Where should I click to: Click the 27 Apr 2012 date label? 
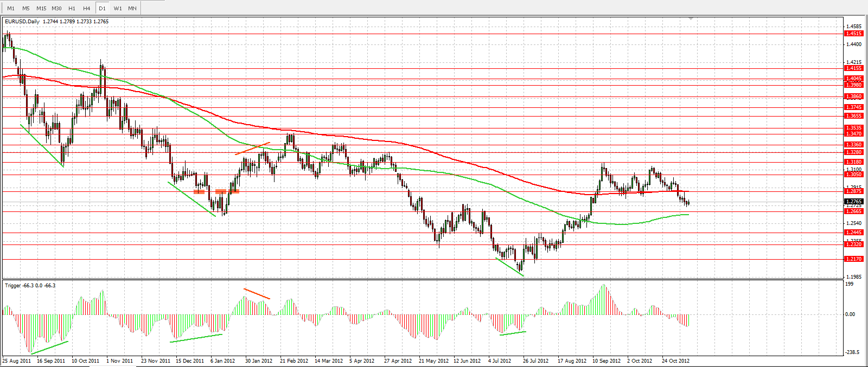tap(398, 360)
